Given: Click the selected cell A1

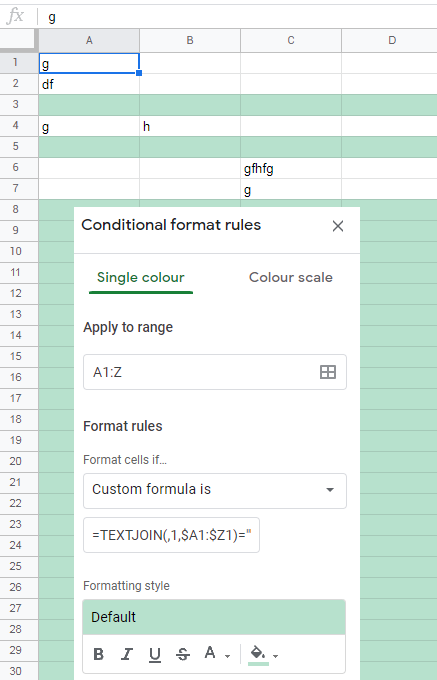Looking at the screenshot, I should click(89, 63).
